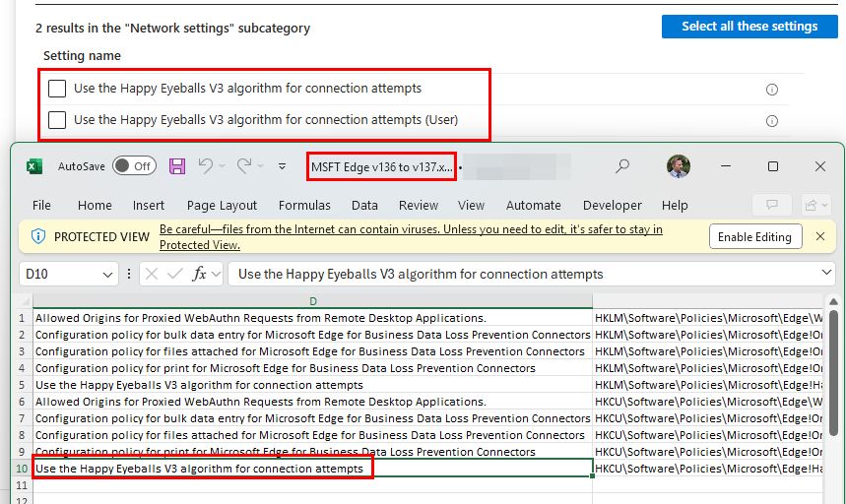Viewport: 846px width, 504px height.
Task: Switch to the Automate tab
Action: click(533, 206)
